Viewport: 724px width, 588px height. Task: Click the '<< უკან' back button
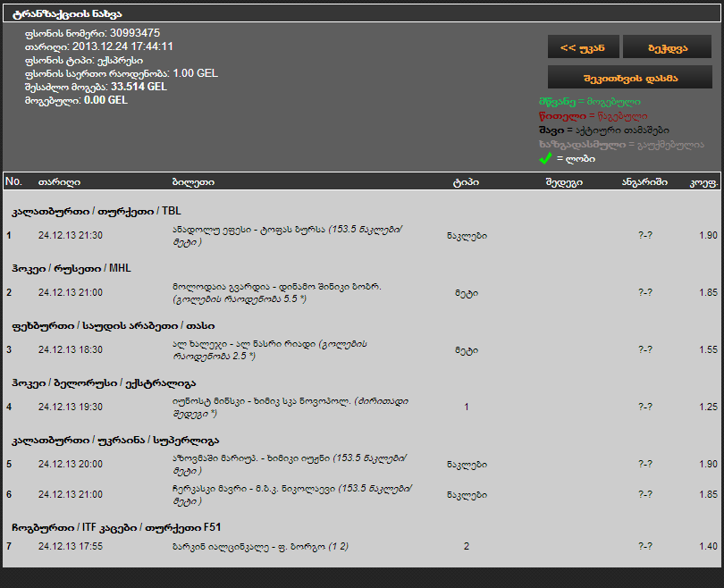tap(583, 47)
